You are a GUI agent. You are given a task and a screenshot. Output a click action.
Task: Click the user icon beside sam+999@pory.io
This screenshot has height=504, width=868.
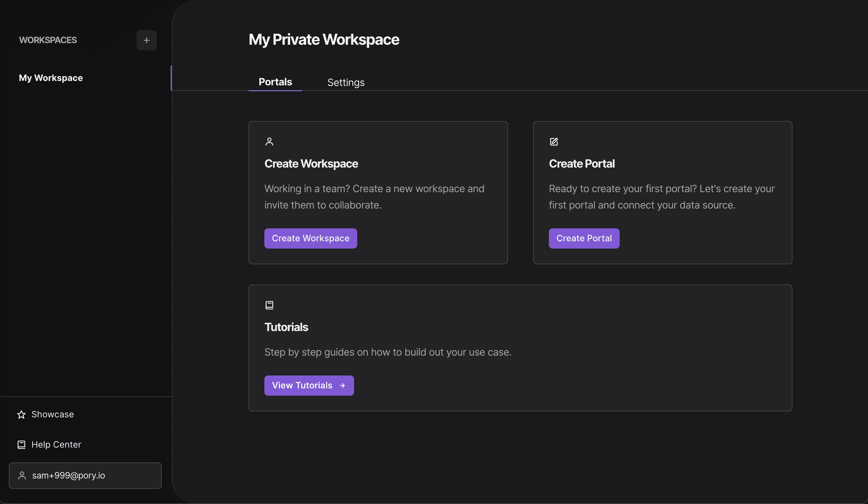(22, 475)
